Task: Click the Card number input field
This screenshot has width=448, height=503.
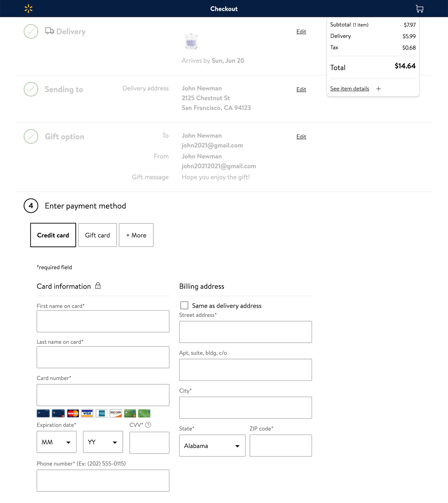Action: point(103,395)
